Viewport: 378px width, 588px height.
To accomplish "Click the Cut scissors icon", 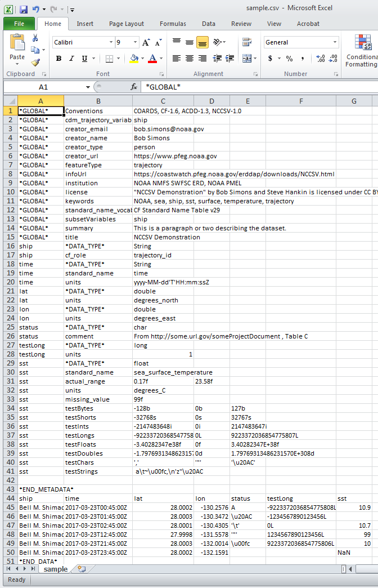I will (35, 38).
